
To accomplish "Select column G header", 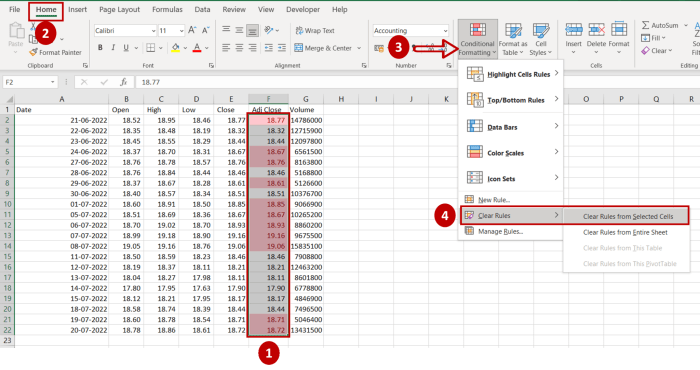I will coord(306,99).
